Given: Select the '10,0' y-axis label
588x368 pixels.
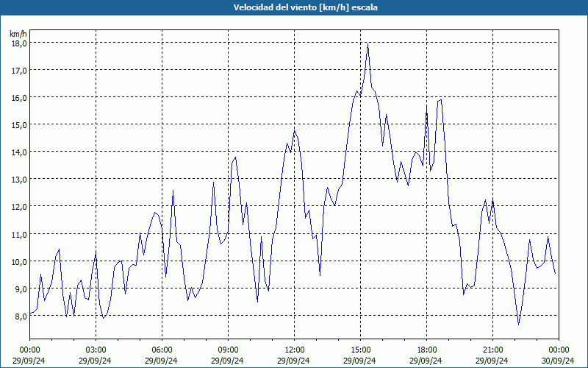Looking at the screenshot, I should [19, 261].
